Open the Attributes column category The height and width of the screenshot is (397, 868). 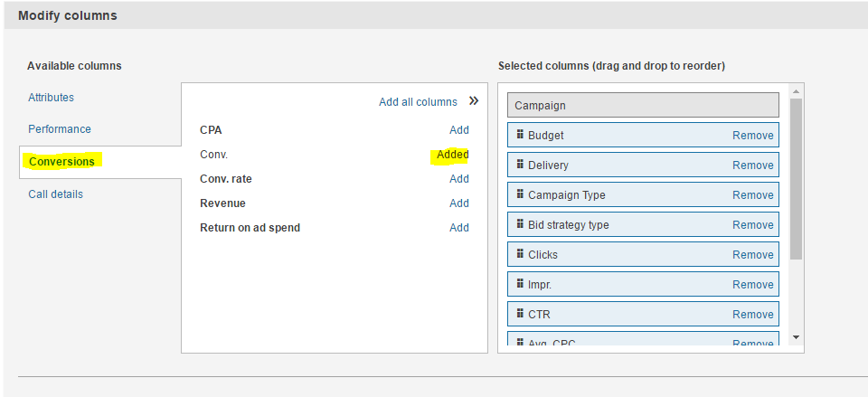51,98
